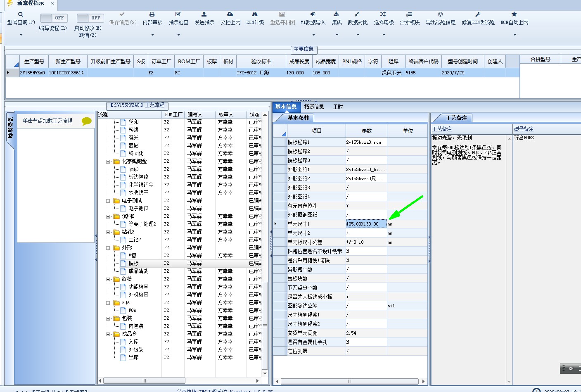Select the 新流程指示 window tab
The width and height of the screenshot is (581, 392).
pos(30,3)
